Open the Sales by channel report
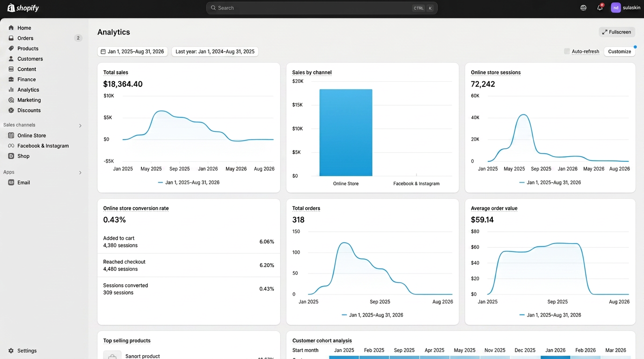This screenshot has height=359, width=644. click(x=312, y=72)
